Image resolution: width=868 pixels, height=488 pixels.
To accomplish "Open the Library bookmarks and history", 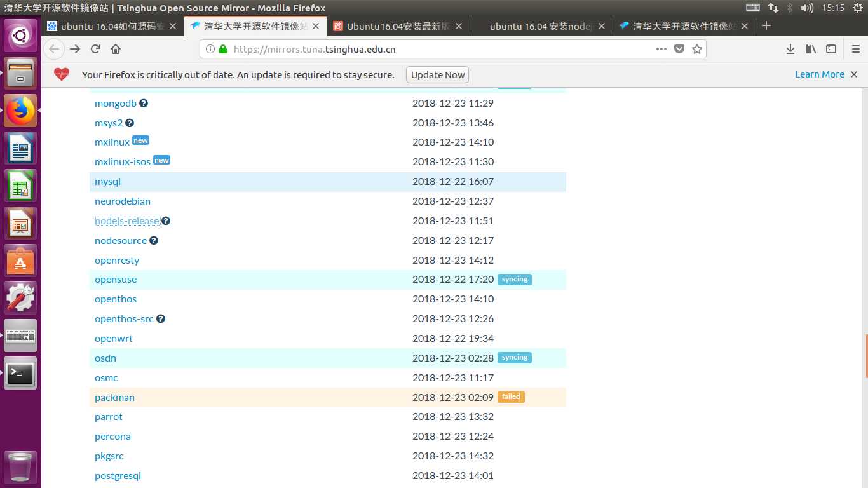I will click(811, 49).
